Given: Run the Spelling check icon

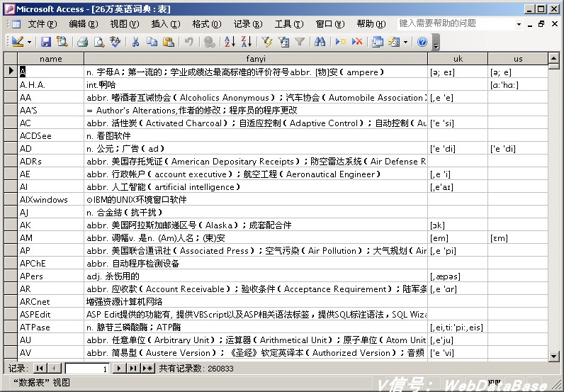Looking at the screenshot, I should point(115,42).
